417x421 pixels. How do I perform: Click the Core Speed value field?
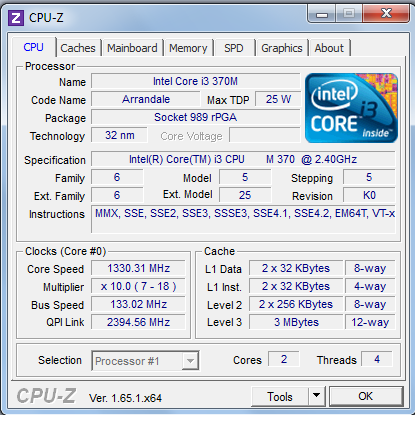pos(138,268)
